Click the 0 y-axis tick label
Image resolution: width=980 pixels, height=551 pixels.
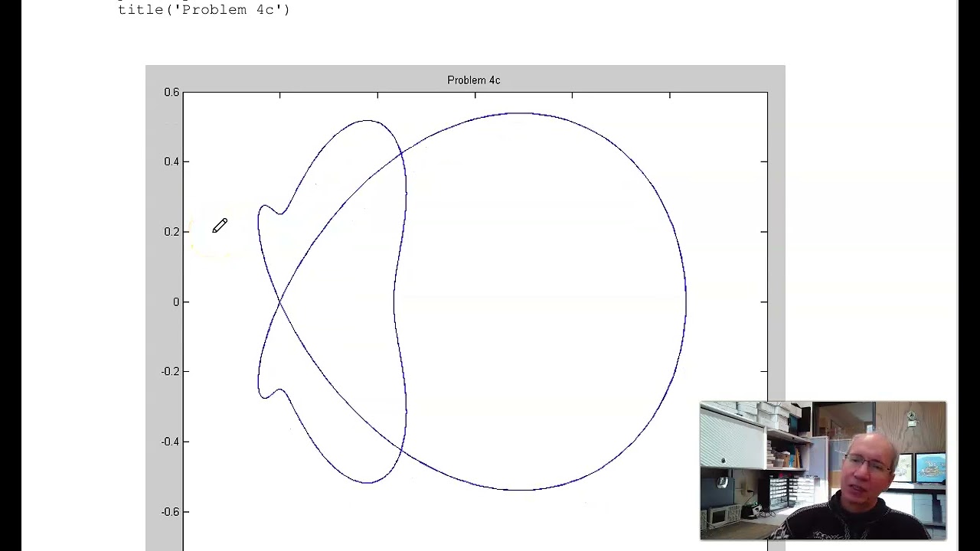176,302
